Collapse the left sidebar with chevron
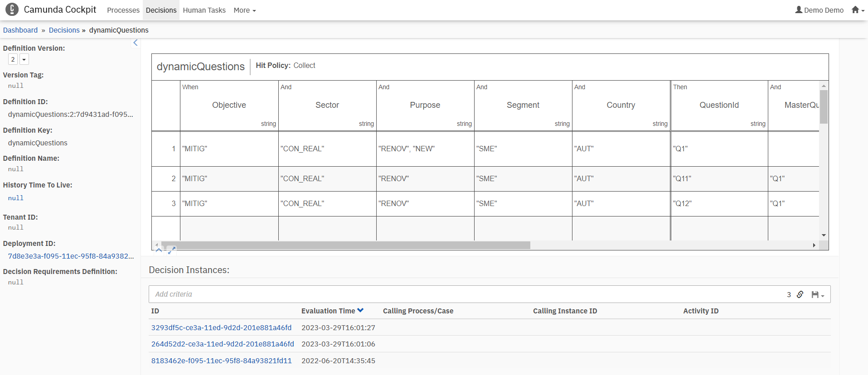This screenshot has height=375, width=868. point(135,43)
